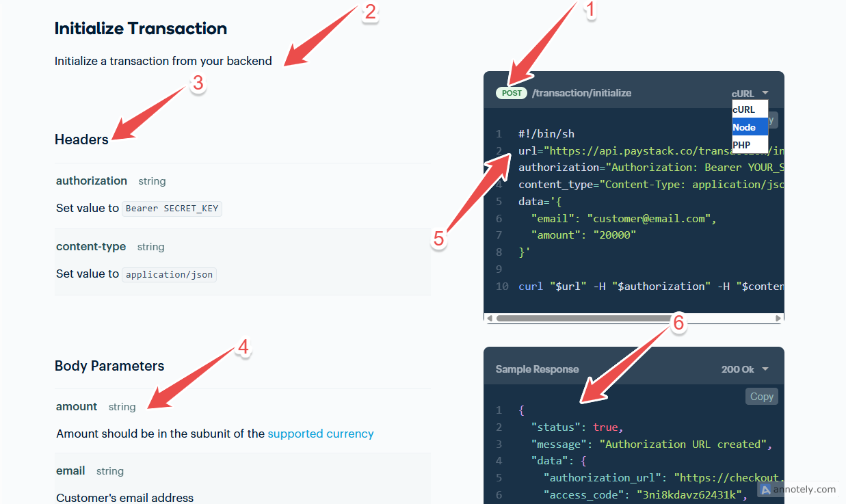Click the "status": true response line
Viewport: 846px width, 504px height.
click(577, 427)
